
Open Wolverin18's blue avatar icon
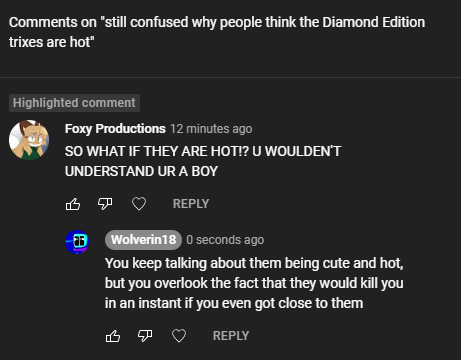click(x=77, y=242)
